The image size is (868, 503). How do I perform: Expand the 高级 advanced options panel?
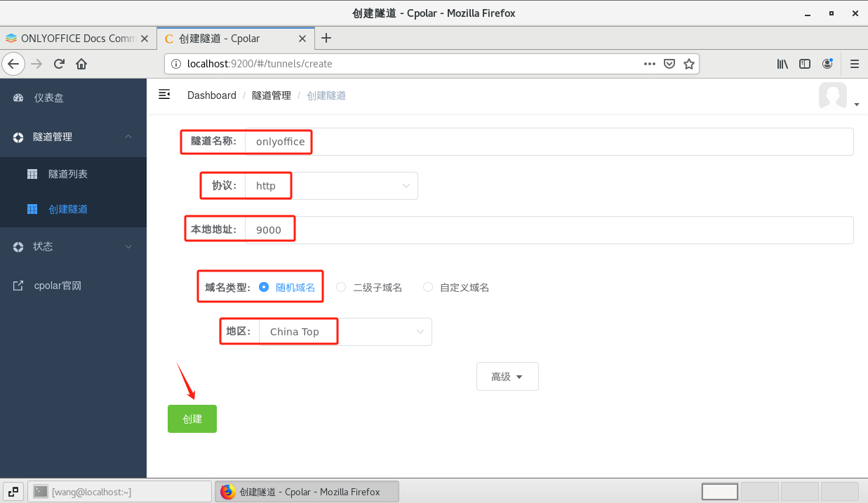(x=507, y=376)
